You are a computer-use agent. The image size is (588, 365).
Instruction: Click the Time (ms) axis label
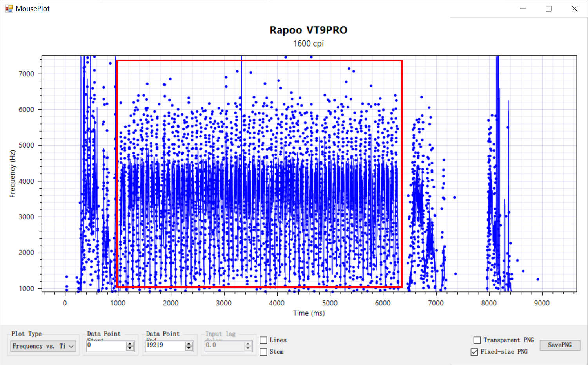point(309,313)
